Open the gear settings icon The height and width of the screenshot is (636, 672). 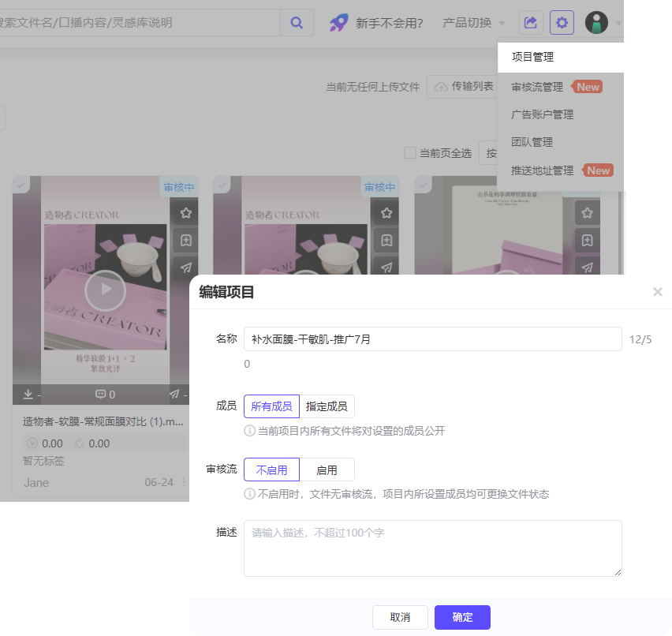tap(562, 23)
